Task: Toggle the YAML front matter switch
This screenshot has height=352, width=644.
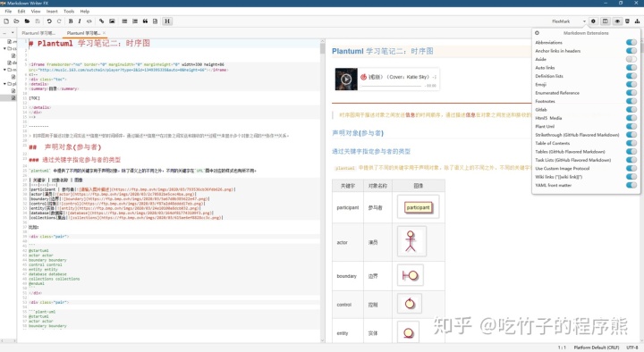Action: (x=631, y=185)
